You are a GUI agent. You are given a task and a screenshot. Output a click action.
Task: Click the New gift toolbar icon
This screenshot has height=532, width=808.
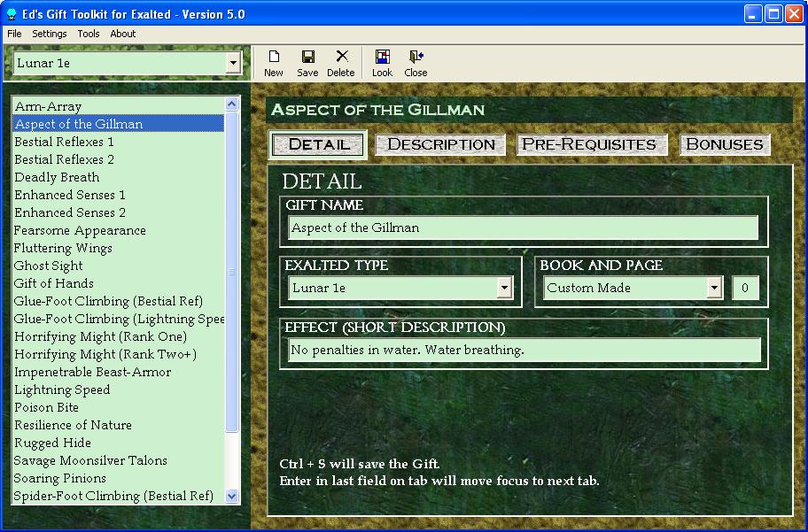(273, 58)
